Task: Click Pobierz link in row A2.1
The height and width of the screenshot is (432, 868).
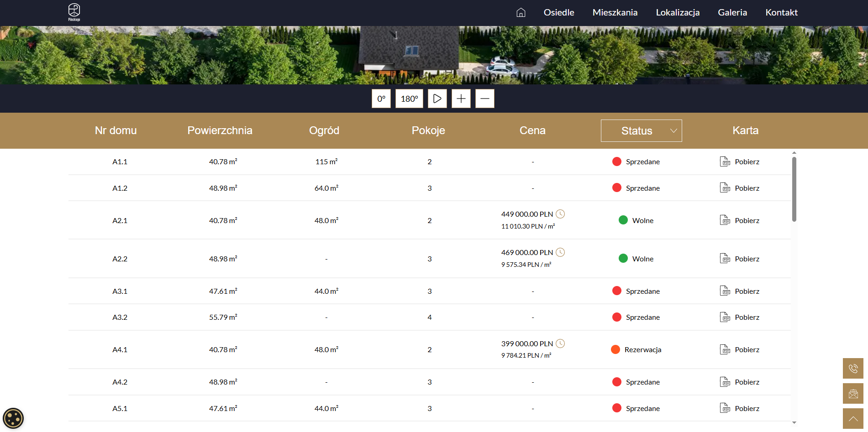Action: [x=747, y=221]
